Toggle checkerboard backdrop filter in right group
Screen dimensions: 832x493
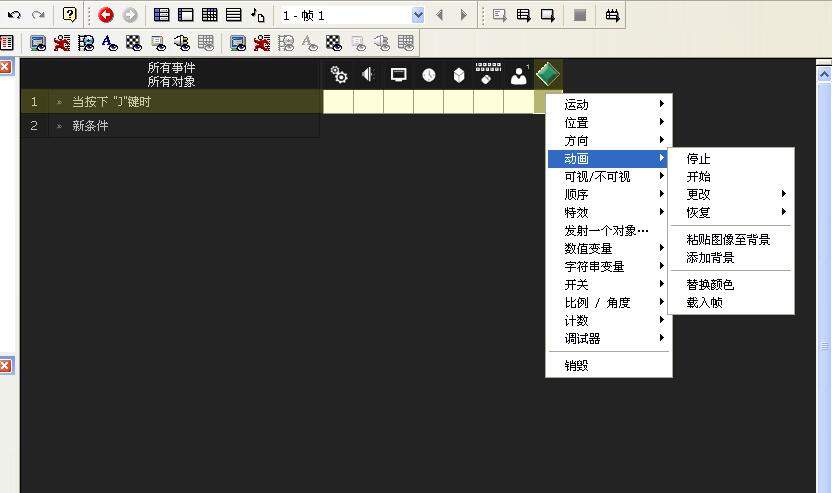334,43
